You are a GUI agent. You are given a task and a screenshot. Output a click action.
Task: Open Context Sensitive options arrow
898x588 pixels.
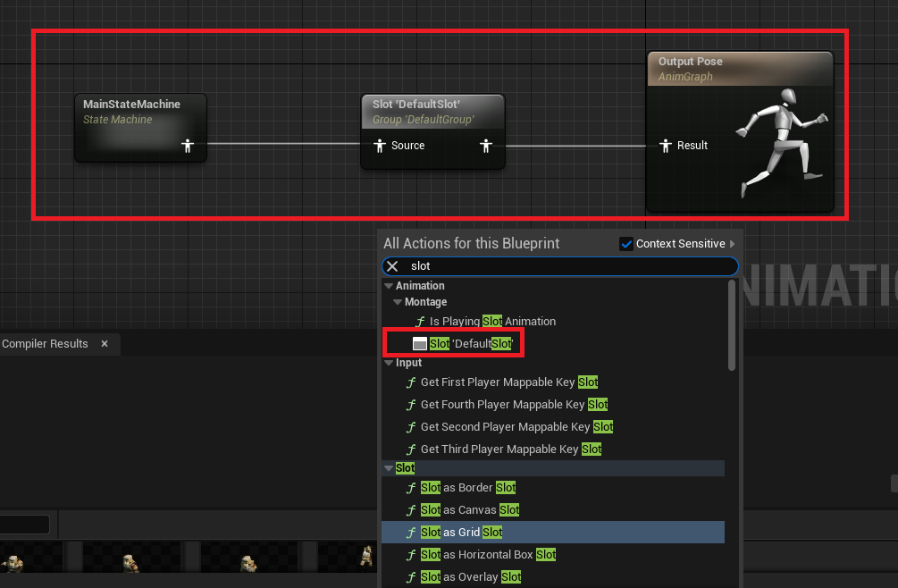point(732,244)
